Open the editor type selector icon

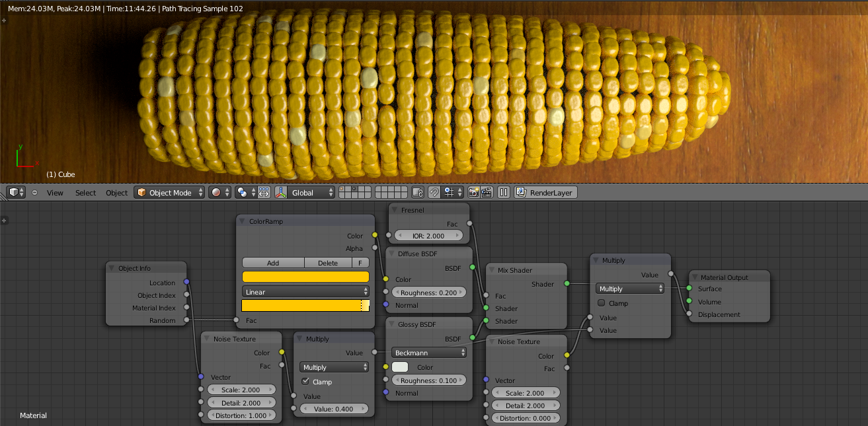coord(16,192)
